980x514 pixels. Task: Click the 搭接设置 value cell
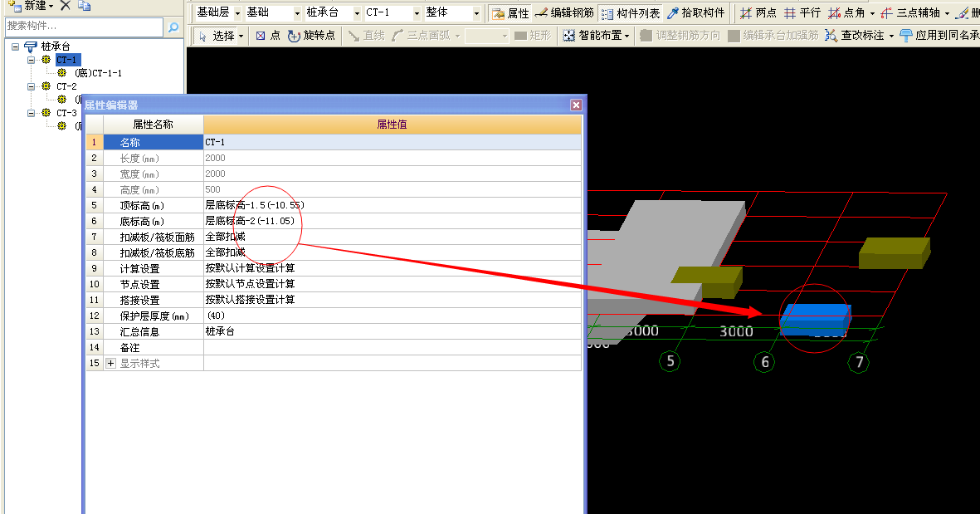click(x=392, y=300)
